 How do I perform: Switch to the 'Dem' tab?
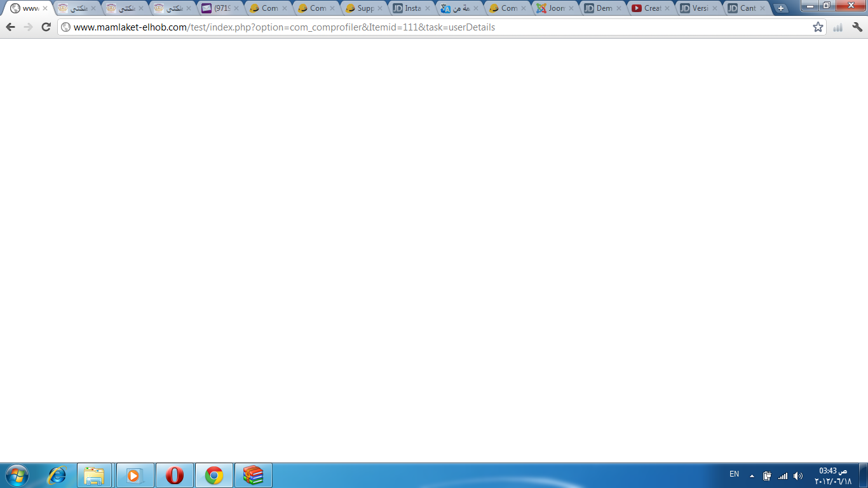point(604,8)
